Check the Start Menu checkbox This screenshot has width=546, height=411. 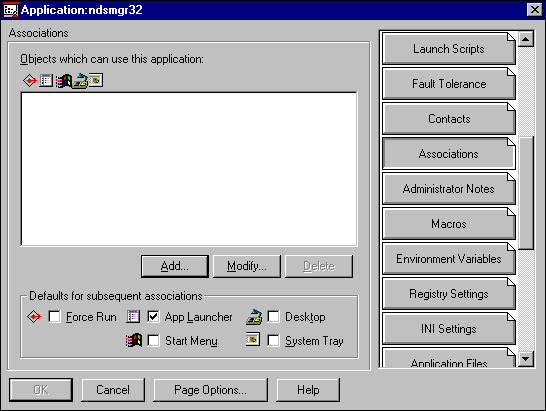(x=153, y=340)
